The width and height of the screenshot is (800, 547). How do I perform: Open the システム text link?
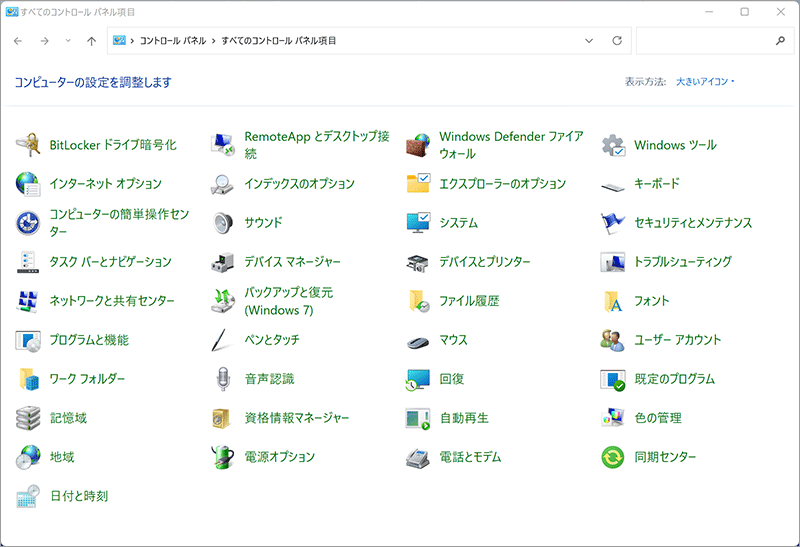click(459, 223)
